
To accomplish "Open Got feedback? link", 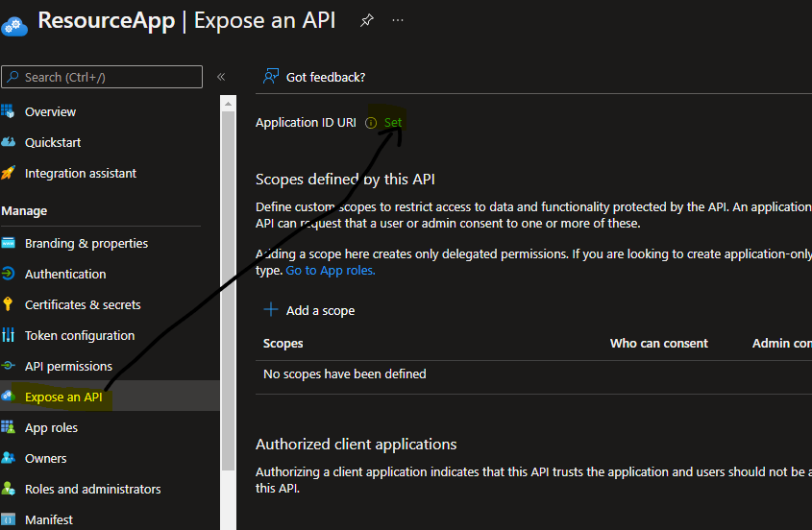I will tap(325, 77).
